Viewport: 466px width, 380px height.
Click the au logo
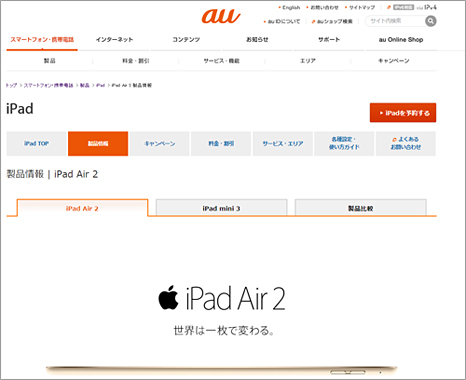click(221, 16)
